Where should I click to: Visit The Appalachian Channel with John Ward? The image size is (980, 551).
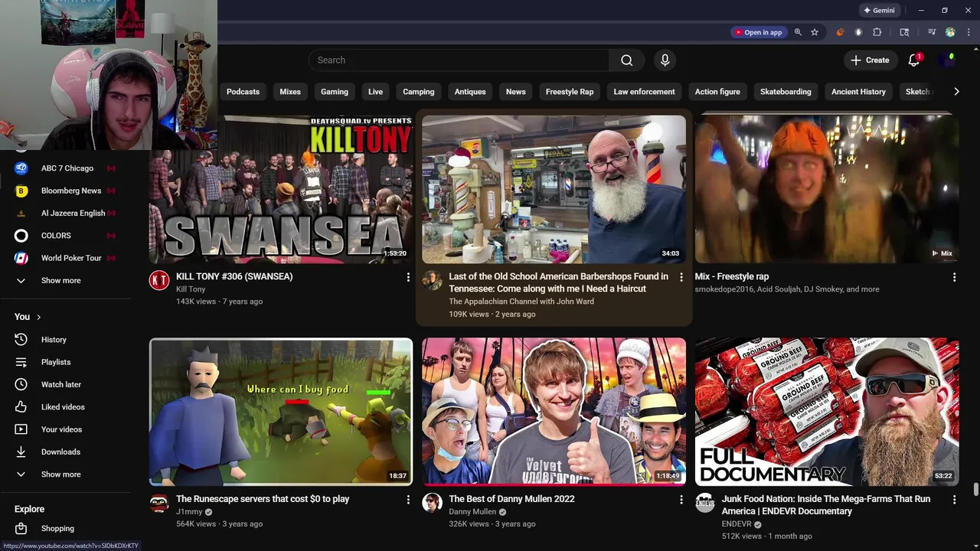[x=521, y=302]
